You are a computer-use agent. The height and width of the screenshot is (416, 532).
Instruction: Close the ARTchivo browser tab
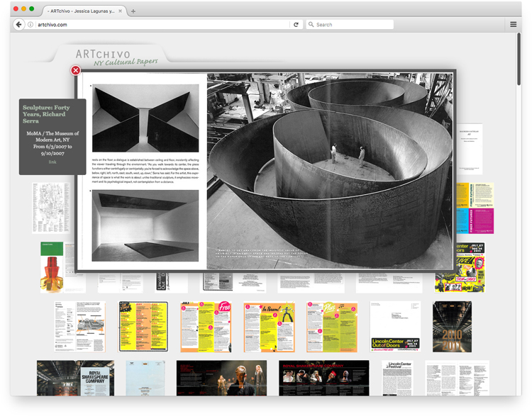(120, 11)
